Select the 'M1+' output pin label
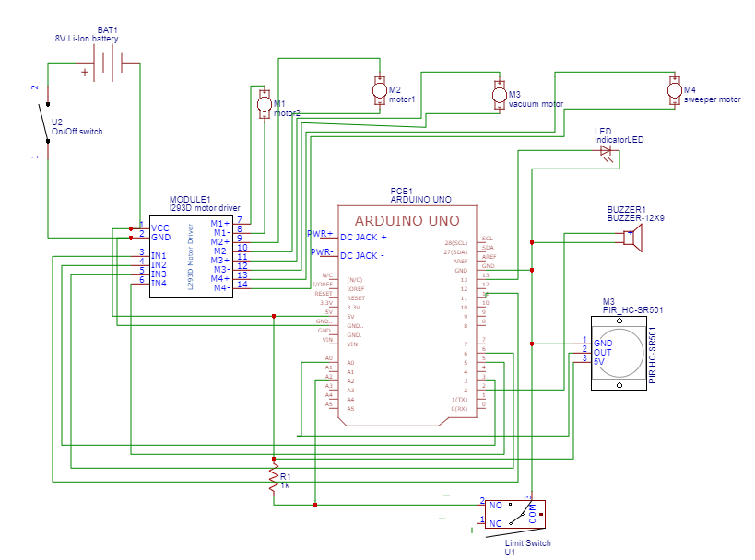755x560 pixels. tap(220, 224)
